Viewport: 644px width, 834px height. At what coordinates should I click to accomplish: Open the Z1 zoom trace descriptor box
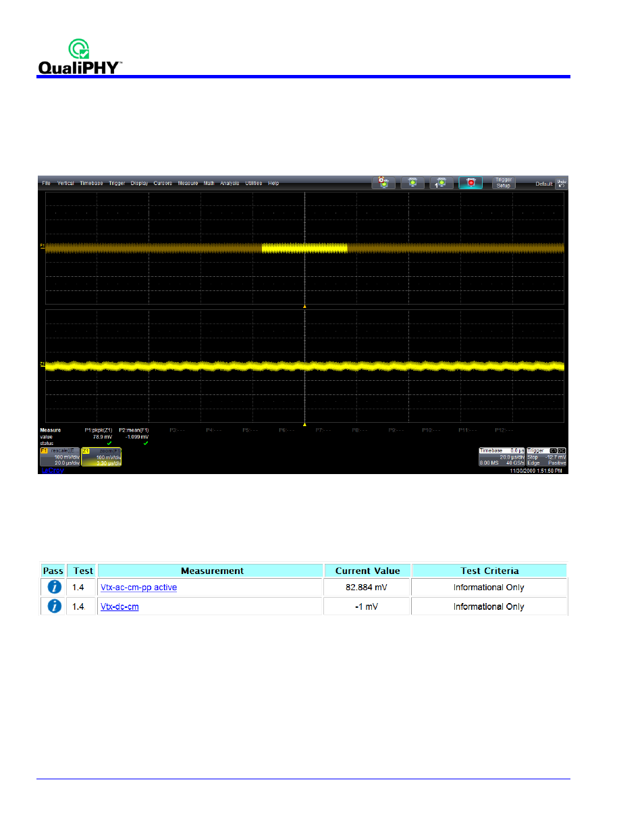101,457
